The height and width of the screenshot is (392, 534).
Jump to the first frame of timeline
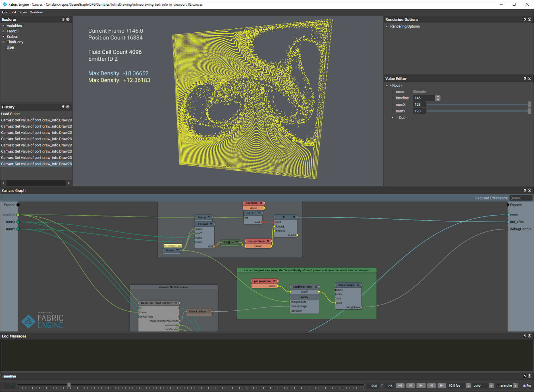pos(400,386)
